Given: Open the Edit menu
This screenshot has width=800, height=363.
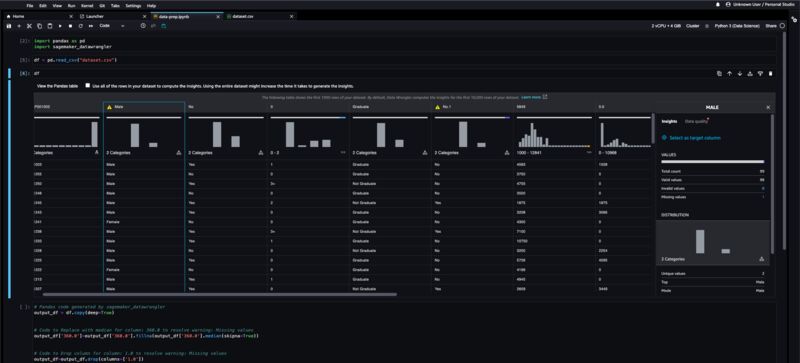Looking at the screenshot, I should 43,6.
